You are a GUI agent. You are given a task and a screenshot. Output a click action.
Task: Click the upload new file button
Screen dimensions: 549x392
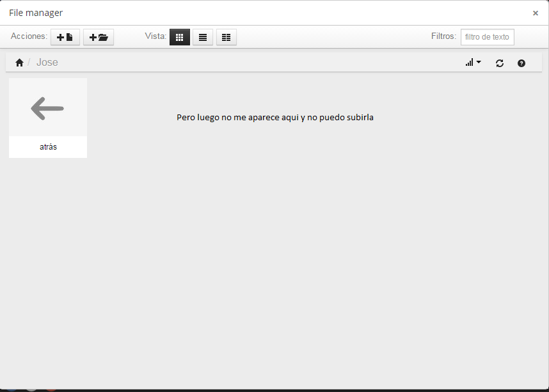pos(65,37)
